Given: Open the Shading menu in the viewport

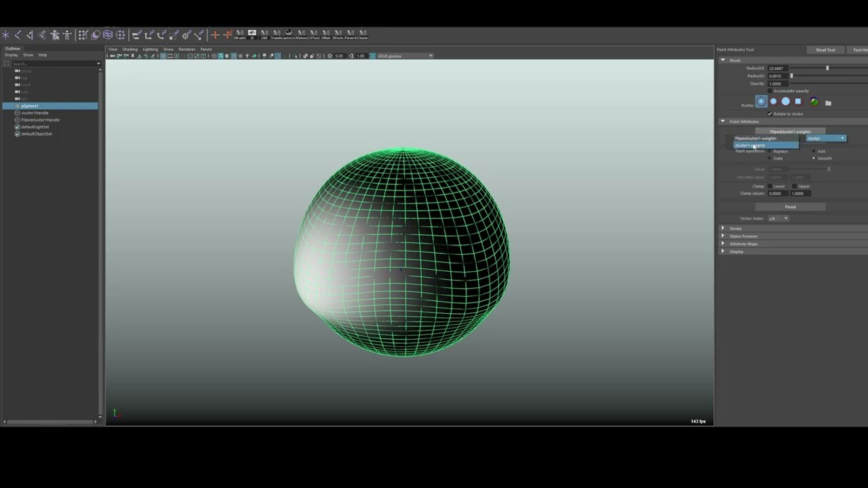Looking at the screenshot, I should click(x=130, y=49).
